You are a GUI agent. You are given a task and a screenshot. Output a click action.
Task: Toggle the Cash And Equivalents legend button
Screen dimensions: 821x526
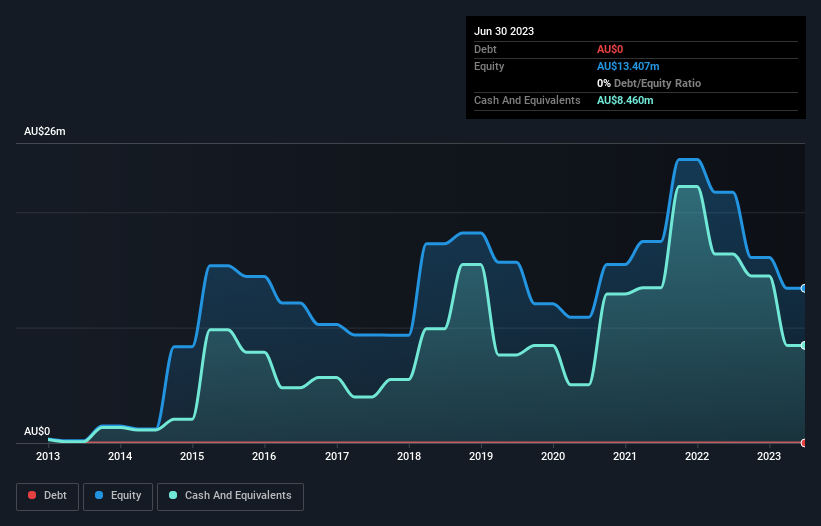pyautogui.click(x=230, y=496)
